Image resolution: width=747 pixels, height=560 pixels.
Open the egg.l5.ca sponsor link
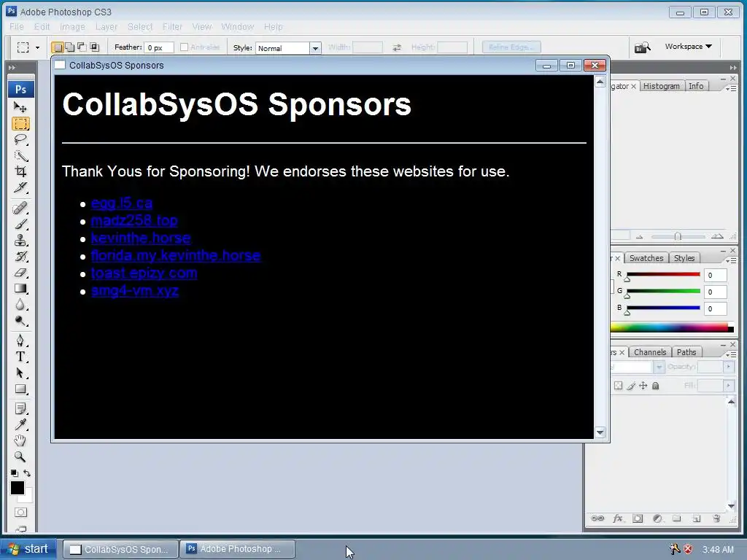click(x=122, y=203)
